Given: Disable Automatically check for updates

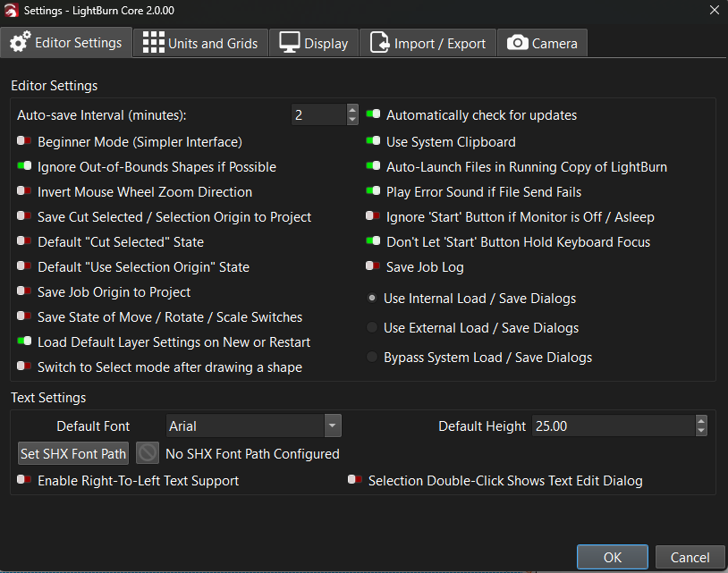Looking at the screenshot, I should pos(373,115).
